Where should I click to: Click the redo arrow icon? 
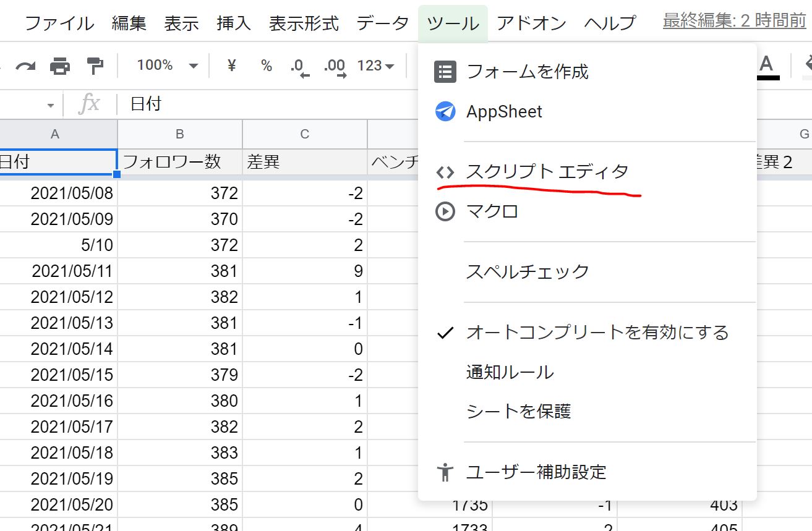coord(25,66)
